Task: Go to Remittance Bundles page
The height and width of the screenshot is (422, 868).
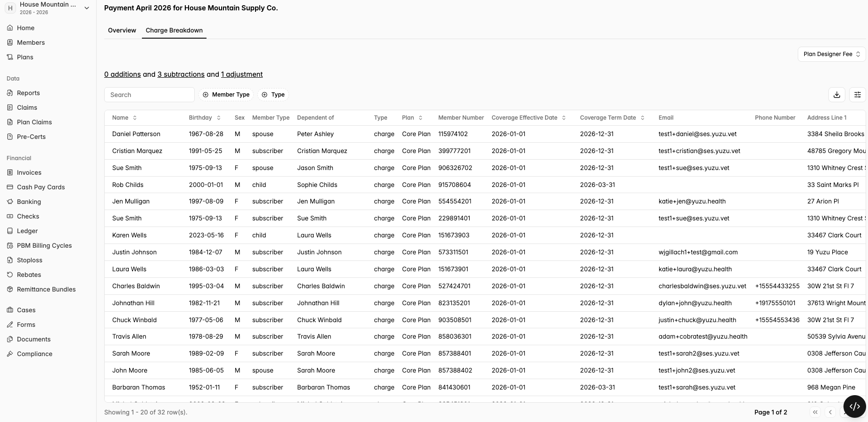Action: (46, 289)
